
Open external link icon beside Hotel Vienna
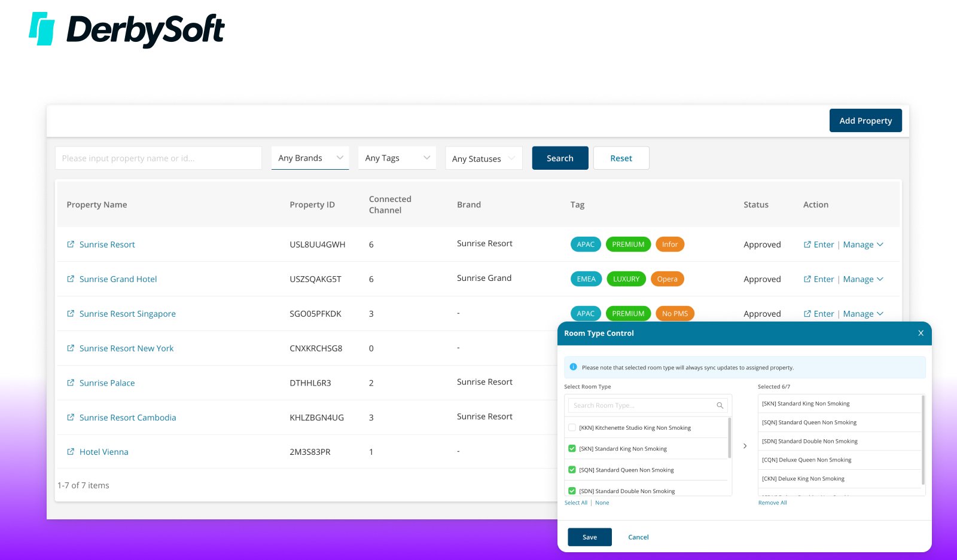[x=71, y=452]
